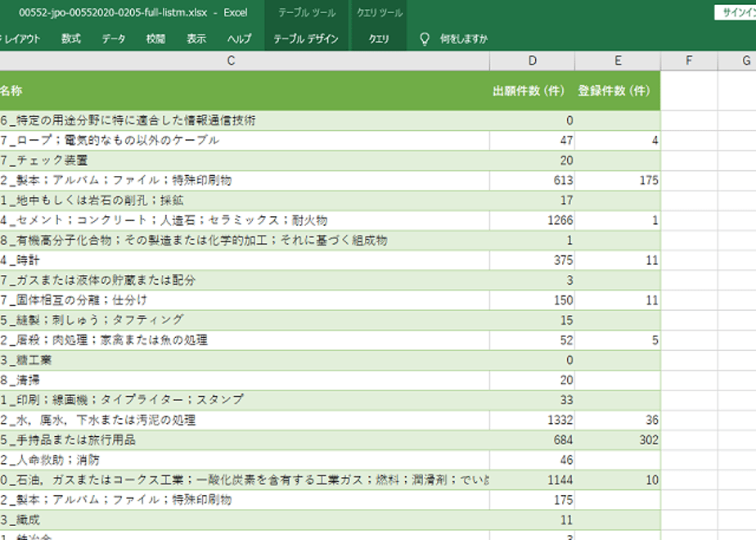The width and height of the screenshot is (756, 540).
Task: Click the サインイン button
Action: [x=736, y=12]
